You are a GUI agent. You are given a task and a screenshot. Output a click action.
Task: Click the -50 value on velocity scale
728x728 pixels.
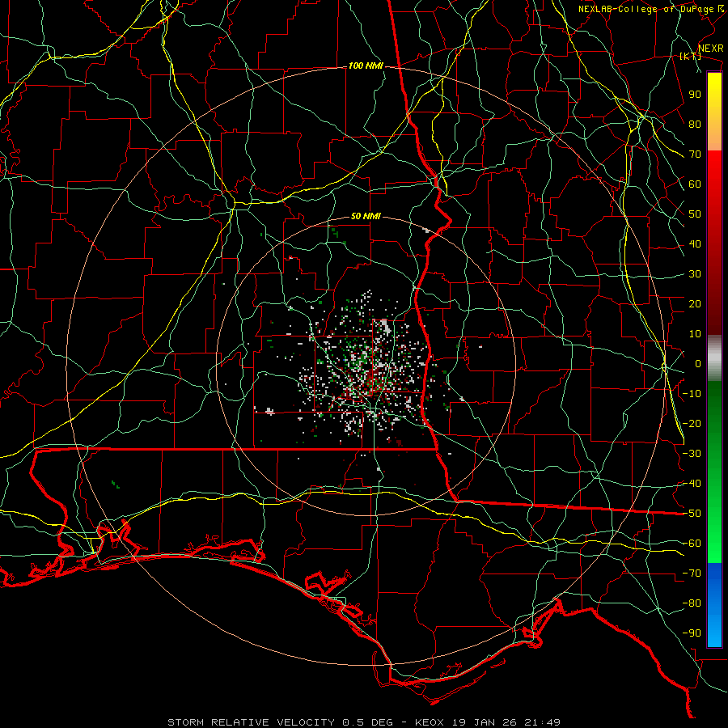[x=692, y=514]
